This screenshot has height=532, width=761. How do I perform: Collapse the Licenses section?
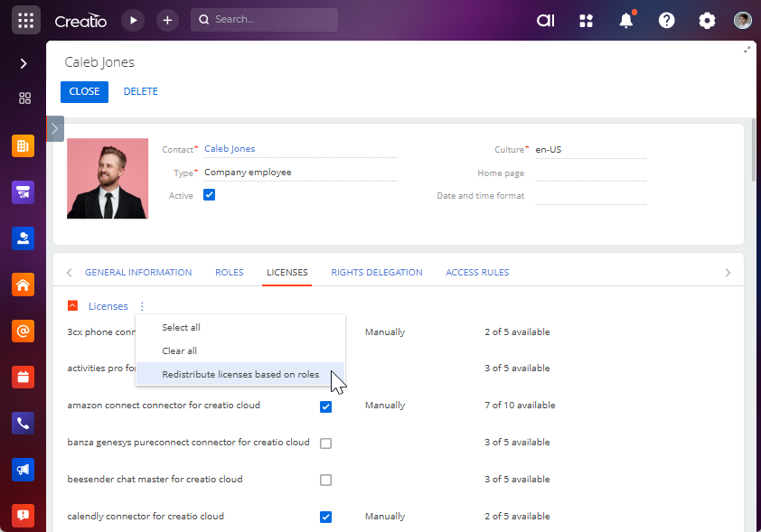[x=73, y=306]
